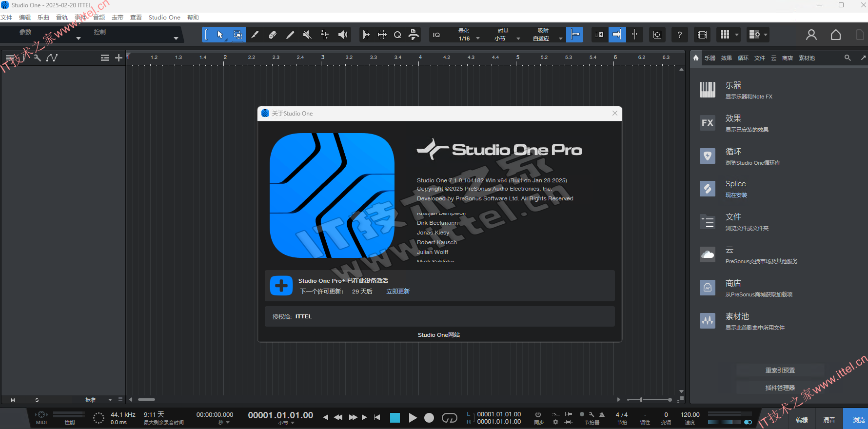Select the Eraser tool
The height and width of the screenshot is (429, 868).
click(x=272, y=35)
